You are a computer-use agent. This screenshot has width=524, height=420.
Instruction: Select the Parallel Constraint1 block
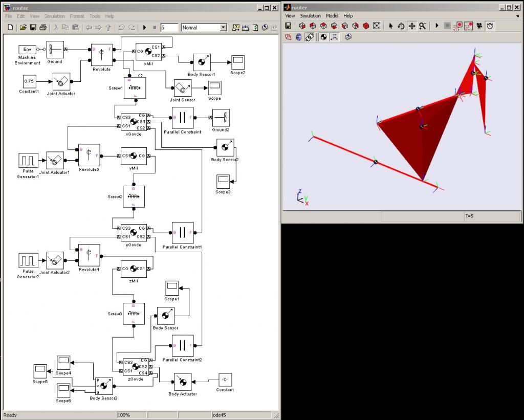coord(183,233)
